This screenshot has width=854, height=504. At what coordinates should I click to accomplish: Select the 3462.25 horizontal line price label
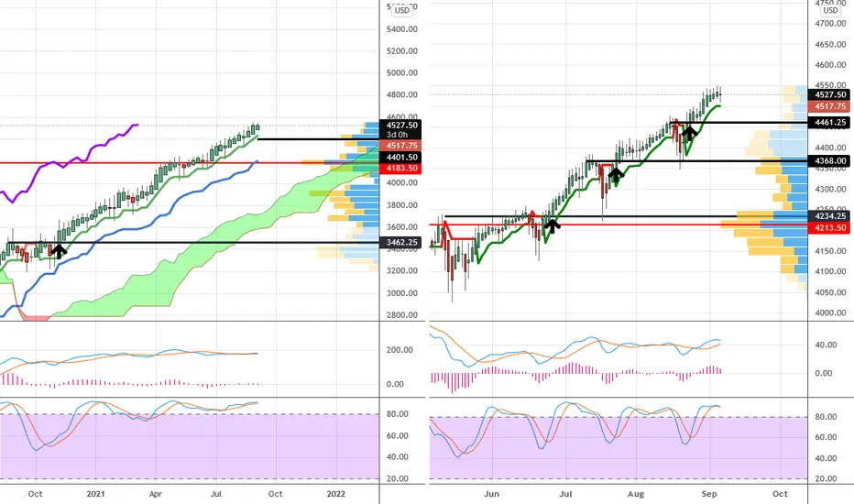pyautogui.click(x=401, y=243)
